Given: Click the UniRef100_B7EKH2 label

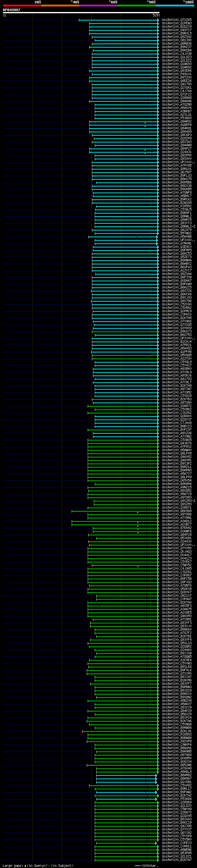Looking at the screenshot, I should click(x=176, y=528).
